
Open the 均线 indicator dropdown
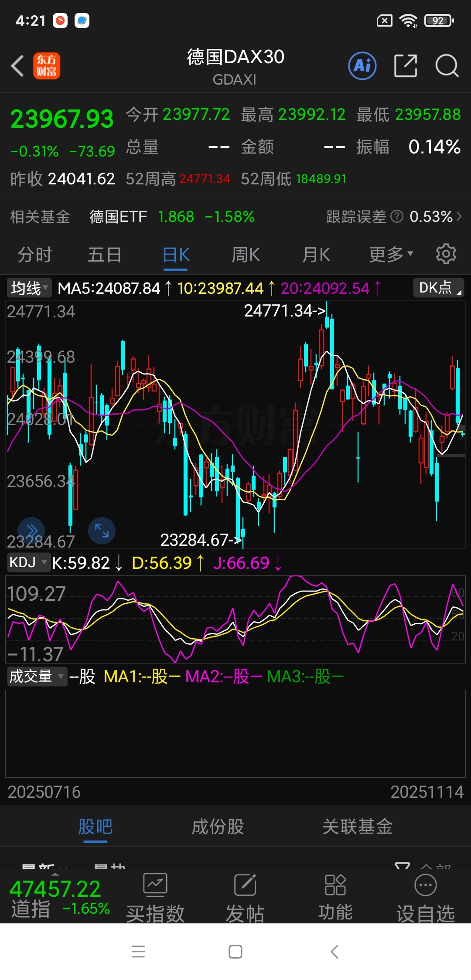29,288
